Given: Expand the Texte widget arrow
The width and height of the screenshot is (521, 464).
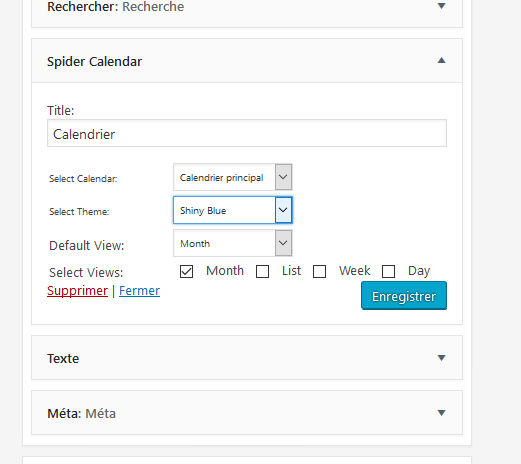Looking at the screenshot, I should (x=441, y=358).
